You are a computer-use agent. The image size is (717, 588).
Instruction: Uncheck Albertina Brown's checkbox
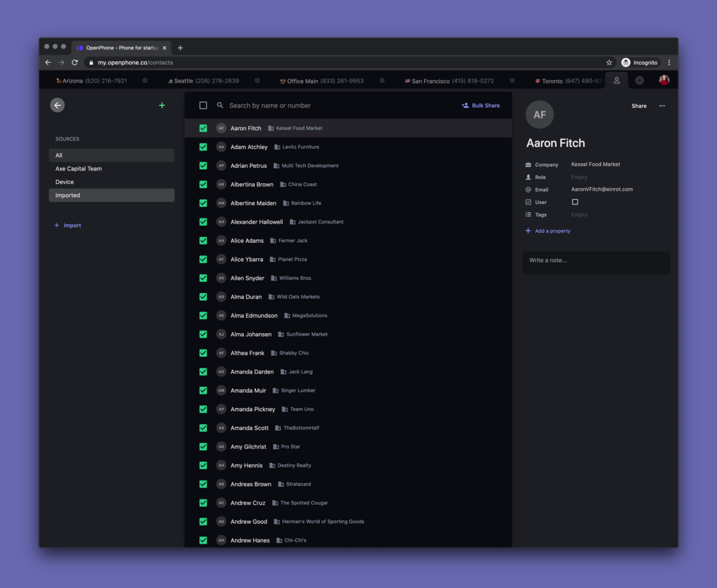(x=203, y=184)
